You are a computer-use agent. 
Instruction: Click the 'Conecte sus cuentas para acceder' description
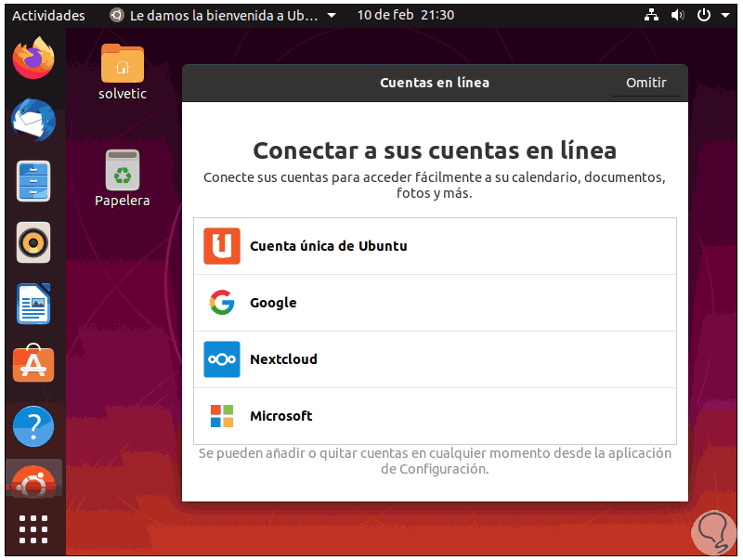pos(435,185)
